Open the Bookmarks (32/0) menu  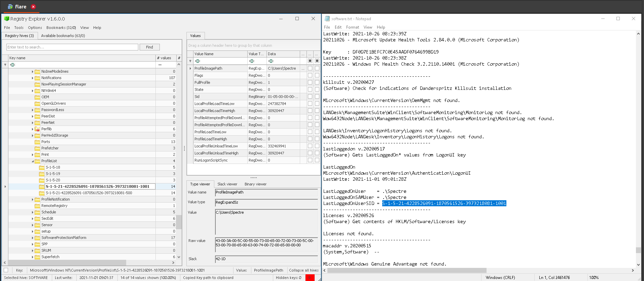[x=61, y=28]
